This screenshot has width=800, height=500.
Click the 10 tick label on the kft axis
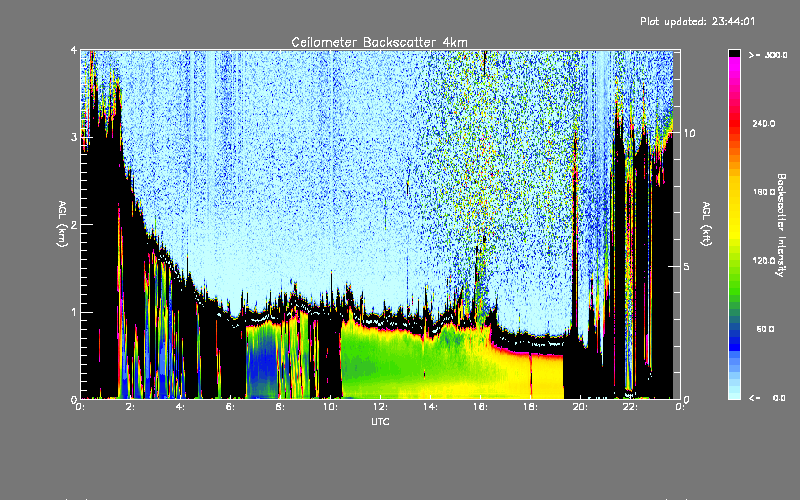point(689,133)
